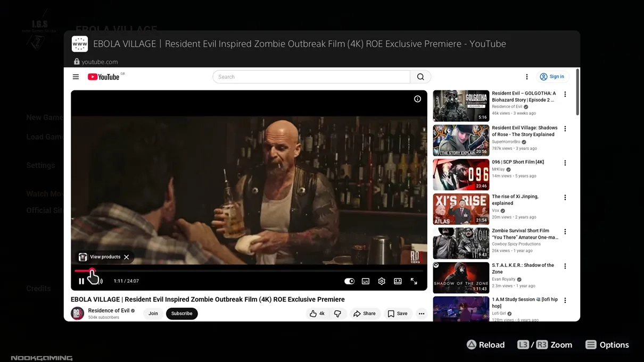644x362 pixels.
Task: Focus the YouTube Search field
Action: (x=311, y=77)
